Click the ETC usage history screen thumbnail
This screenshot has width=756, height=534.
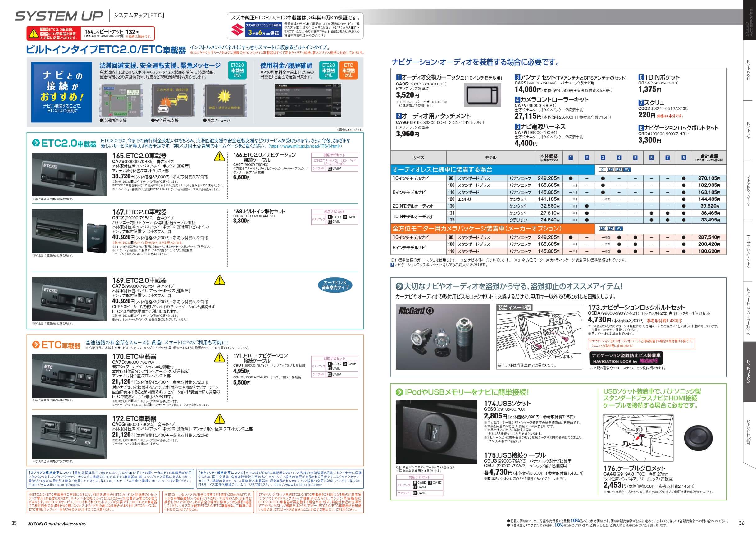click(308, 100)
